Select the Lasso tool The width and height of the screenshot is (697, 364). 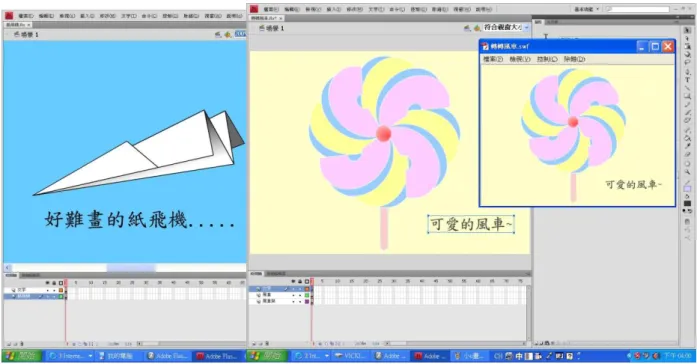(687, 62)
